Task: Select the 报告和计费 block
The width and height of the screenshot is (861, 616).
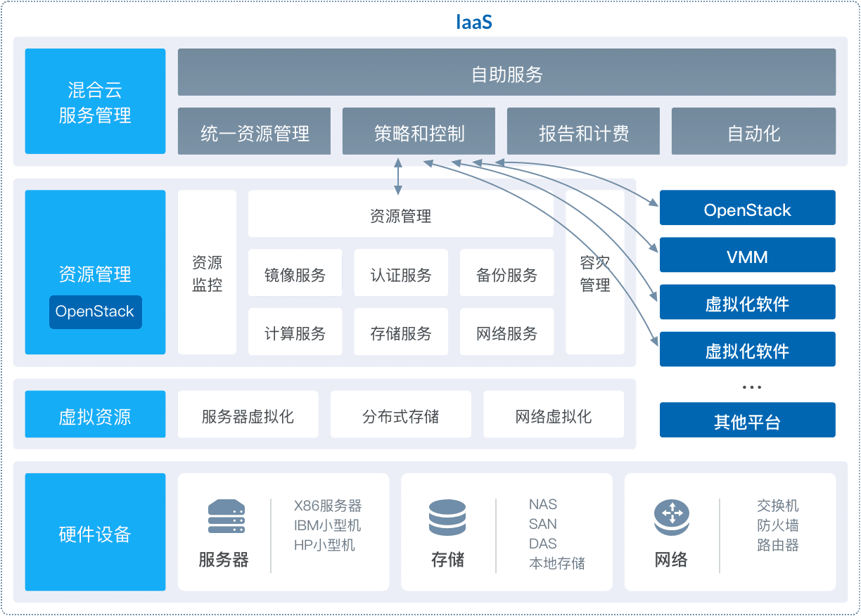Action: [583, 131]
